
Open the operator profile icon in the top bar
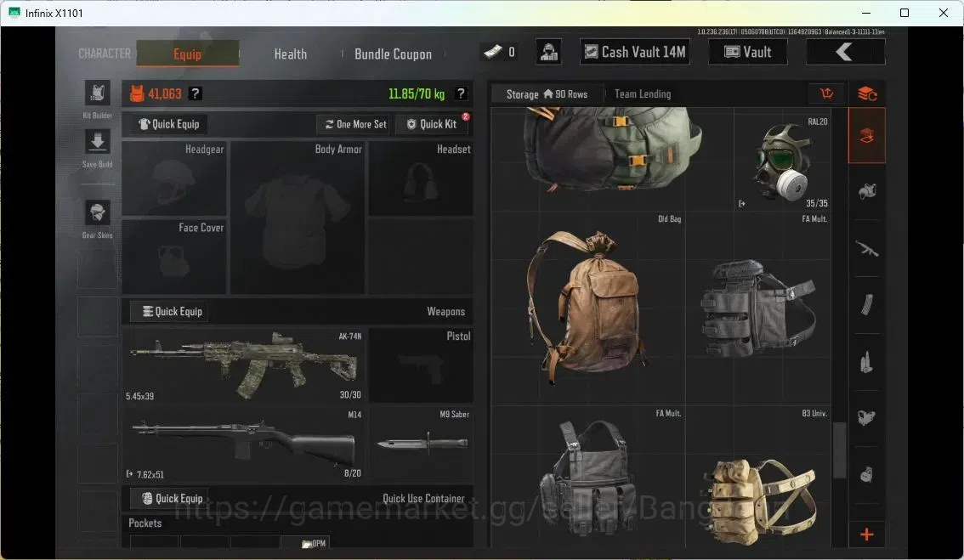[547, 52]
